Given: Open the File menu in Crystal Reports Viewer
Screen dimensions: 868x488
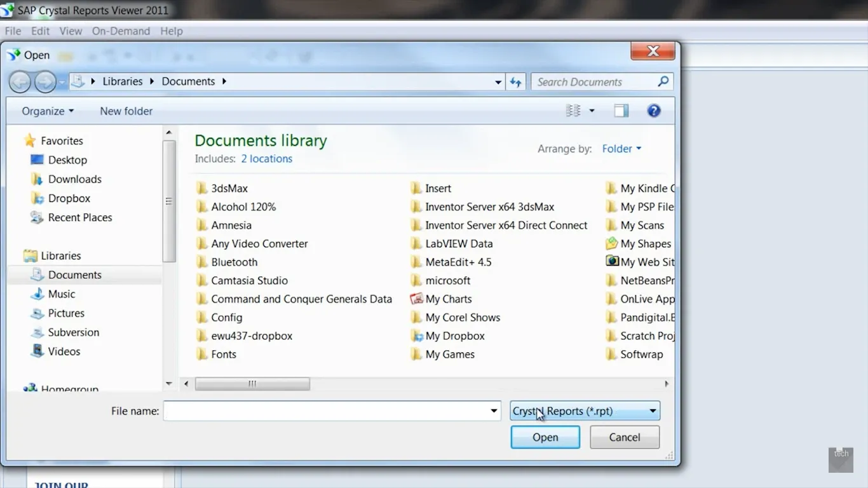Looking at the screenshot, I should click(x=13, y=31).
